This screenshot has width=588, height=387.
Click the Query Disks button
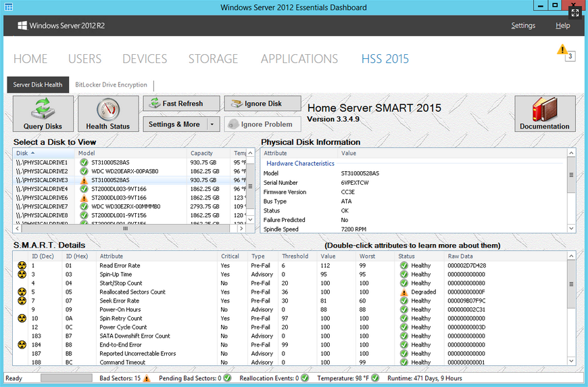point(43,114)
